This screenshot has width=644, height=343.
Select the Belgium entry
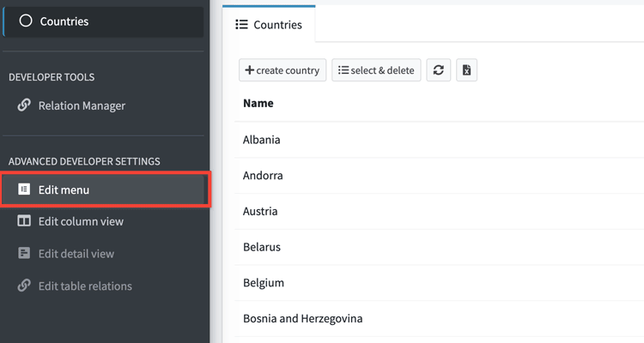coord(264,283)
